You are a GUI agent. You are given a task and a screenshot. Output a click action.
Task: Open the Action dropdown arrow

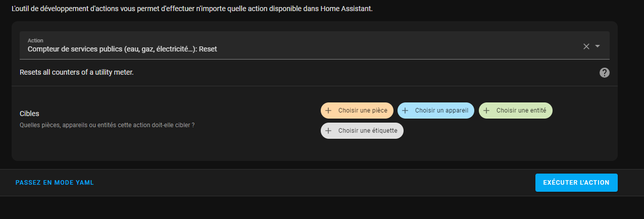click(x=598, y=46)
